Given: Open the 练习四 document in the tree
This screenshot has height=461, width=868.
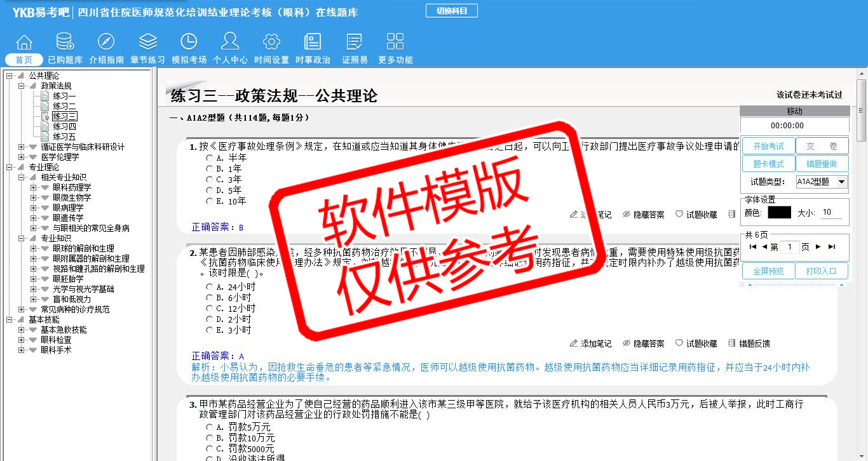Looking at the screenshot, I should click(x=64, y=126).
